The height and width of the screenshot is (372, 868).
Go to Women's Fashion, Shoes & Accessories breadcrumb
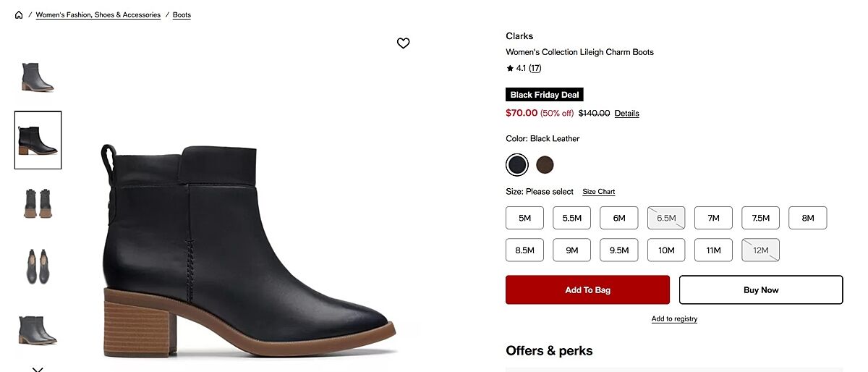(x=98, y=15)
